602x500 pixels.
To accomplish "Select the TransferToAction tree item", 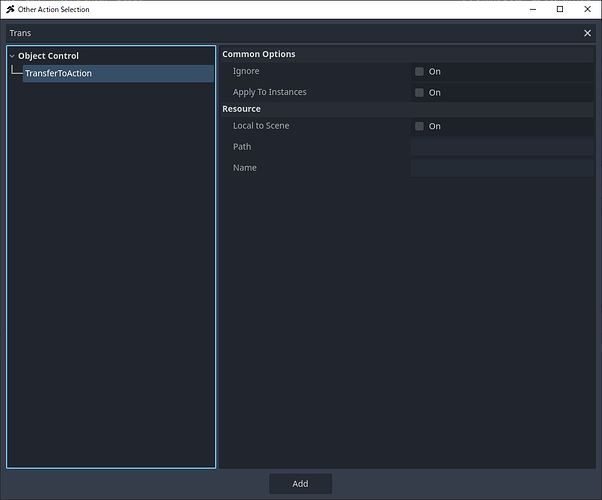I will point(58,74).
